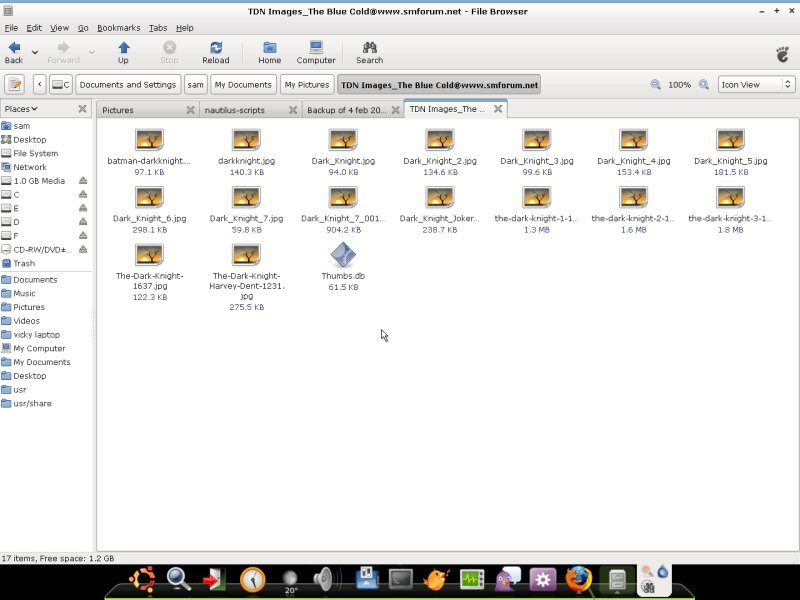
Task: Launch Firefox from the dock
Action: tap(579, 580)
